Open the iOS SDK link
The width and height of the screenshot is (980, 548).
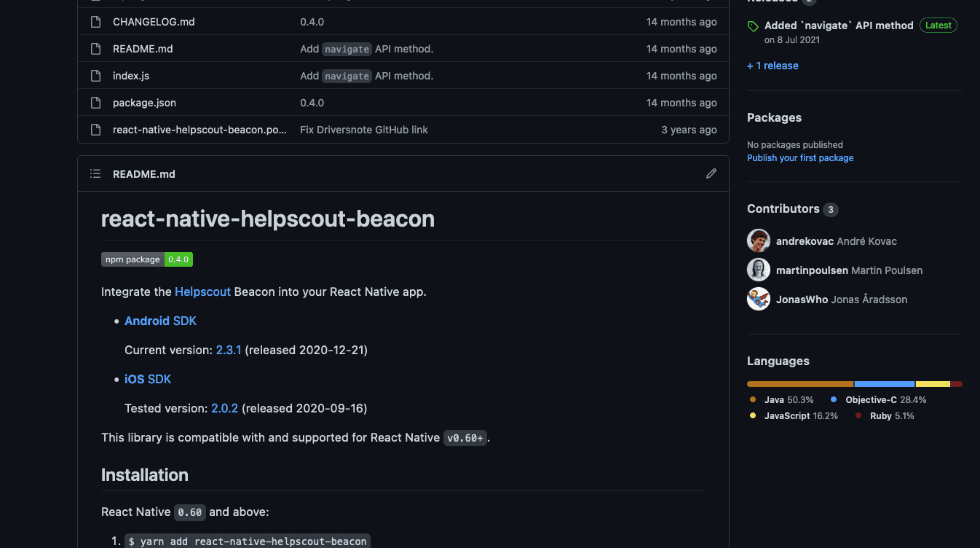[x=148, y=379]
